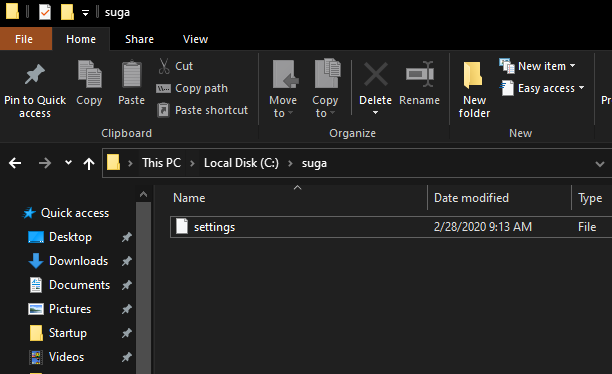The width and height of the screenshot is (612, 374).
Task: Go back with the left arrow
Action: point(15,163)
